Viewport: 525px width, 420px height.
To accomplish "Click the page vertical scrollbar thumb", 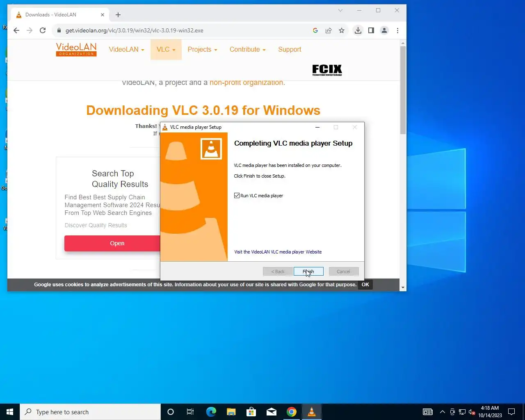I will (x=403, y=90).
